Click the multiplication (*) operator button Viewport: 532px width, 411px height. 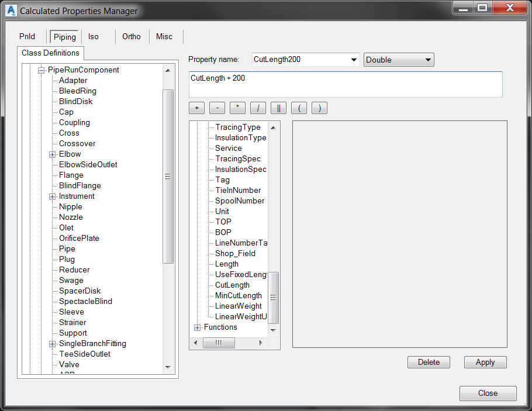[x=237, y=108]
